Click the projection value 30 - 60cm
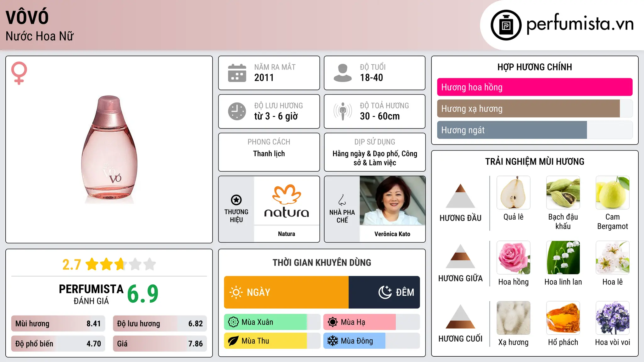The width and height of the screenshot is (644, 362). click(x=380, y=116)
